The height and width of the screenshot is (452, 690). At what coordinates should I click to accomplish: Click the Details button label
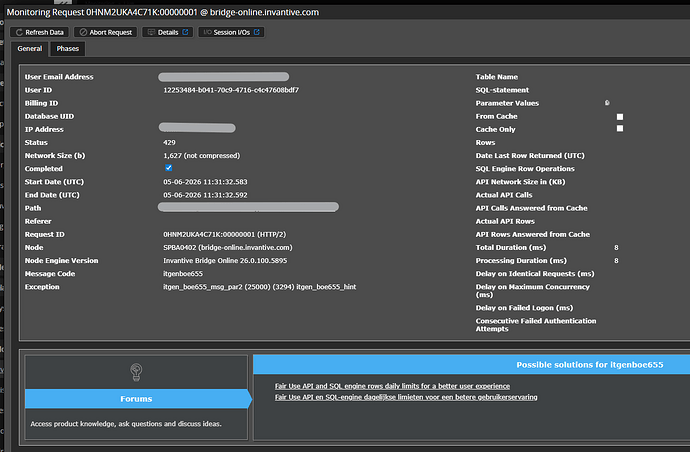[x=168, y=32]
